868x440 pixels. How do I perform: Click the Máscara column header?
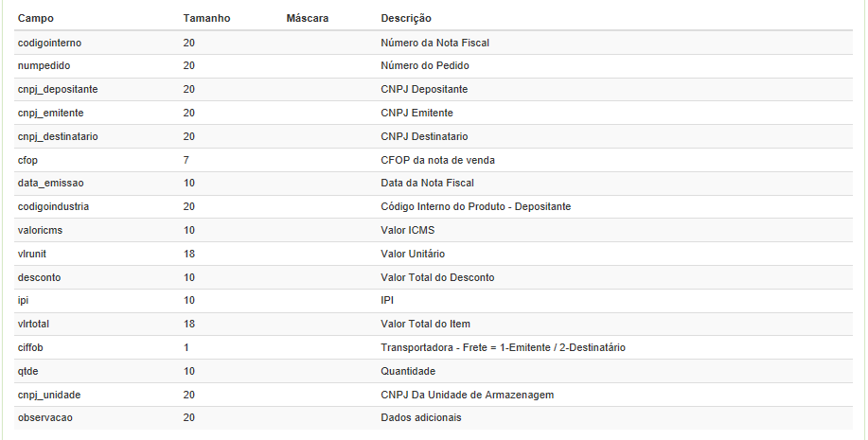308,18
